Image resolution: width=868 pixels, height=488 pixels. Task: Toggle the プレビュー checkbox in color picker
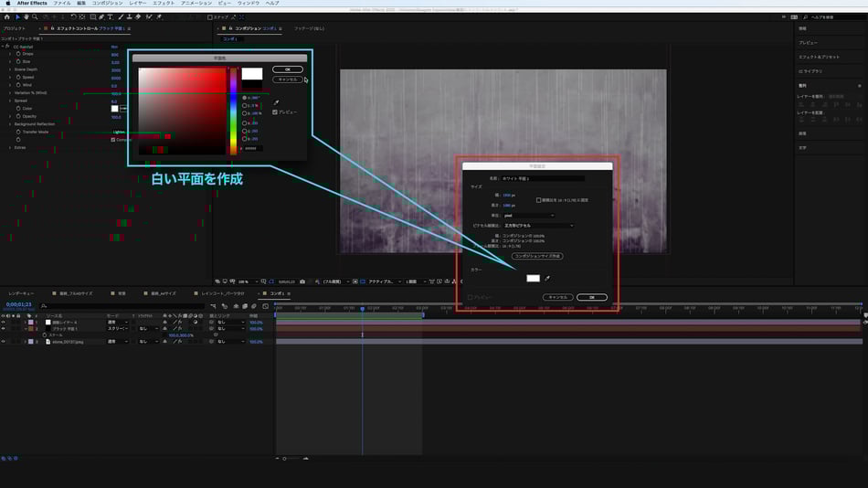coord(275,111)
